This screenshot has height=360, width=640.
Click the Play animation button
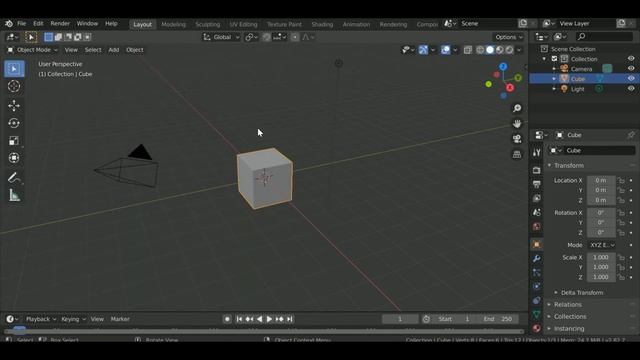click(269, 319)
